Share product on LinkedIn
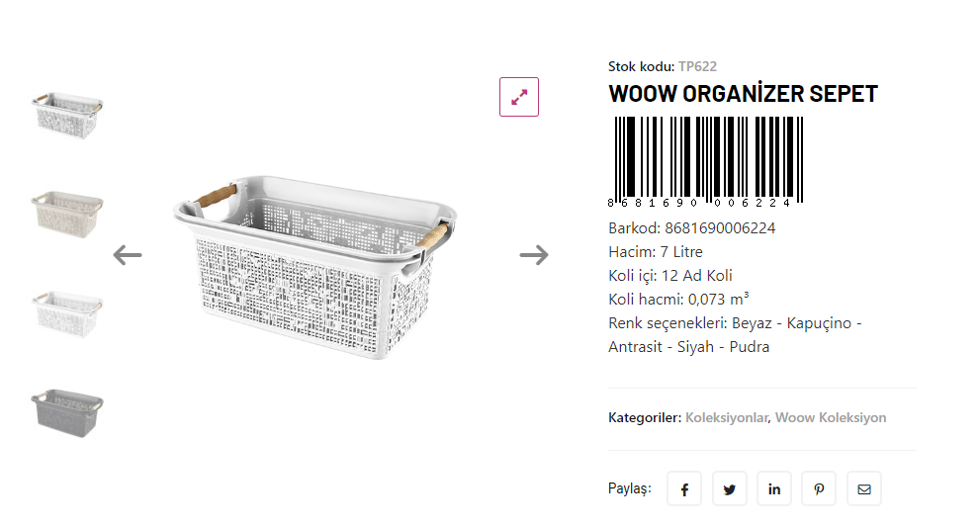 [x=774, y=489]
